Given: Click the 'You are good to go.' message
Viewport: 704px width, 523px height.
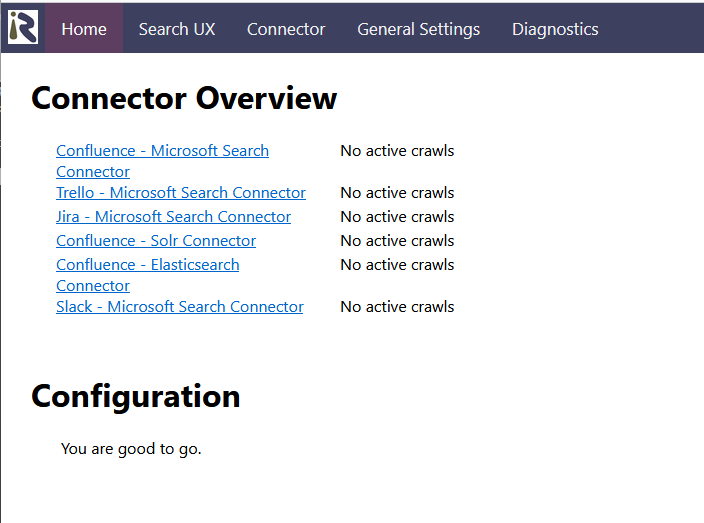Looking at the screenshot, I should pyautogui.click(x=131, y=448).
